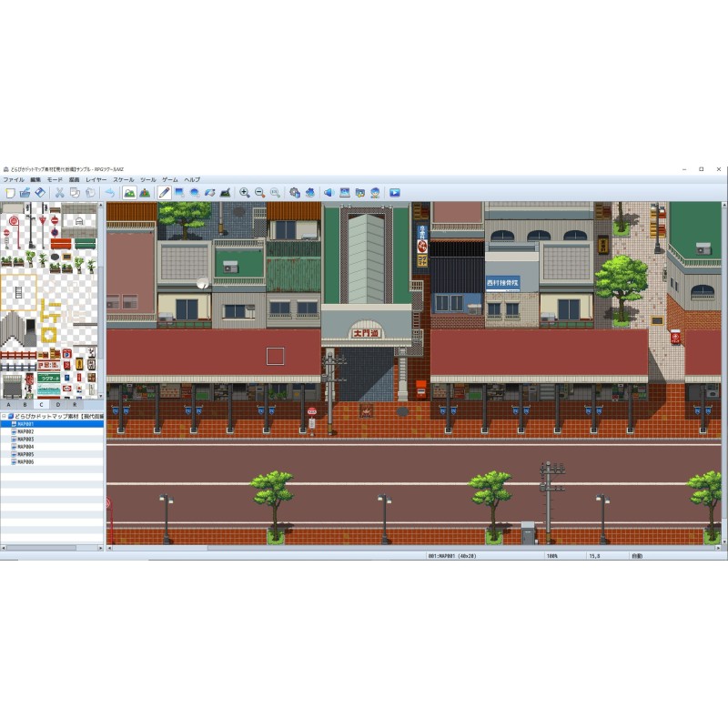Activate the Flood Fill tool
Viewport: 728px width, 728px height.
[209, 193]
